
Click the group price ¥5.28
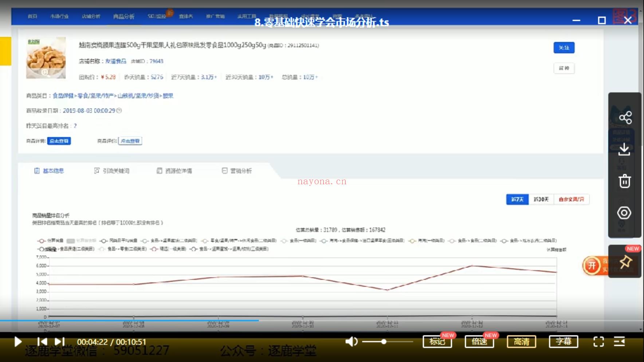108,77
